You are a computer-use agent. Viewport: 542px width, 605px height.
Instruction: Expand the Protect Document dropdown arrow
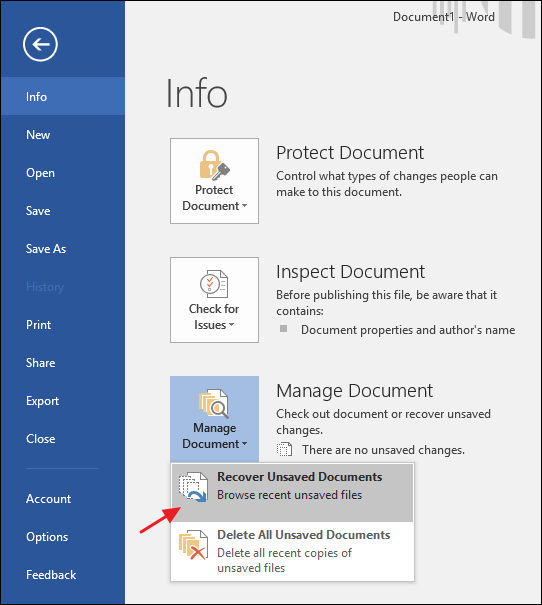245,206
